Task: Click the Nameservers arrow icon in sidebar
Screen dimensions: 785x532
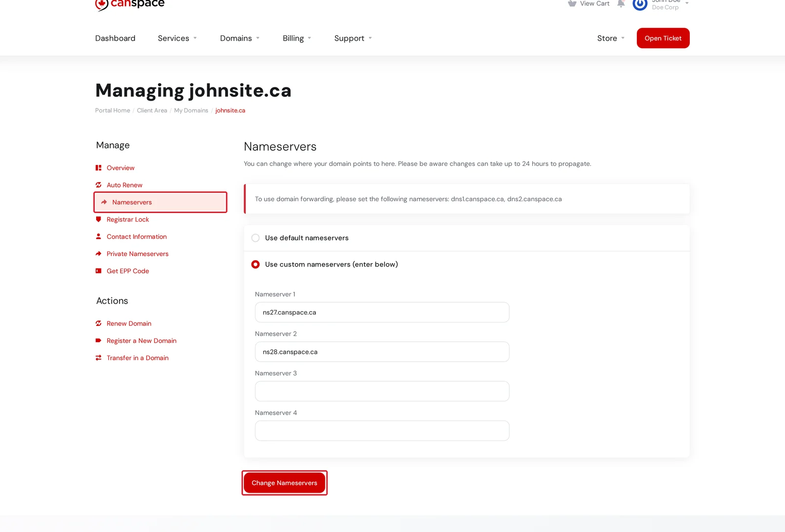Action: pyautogui.click(x=104, y=202)
